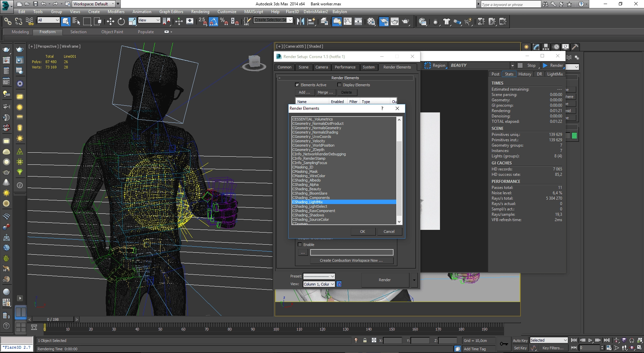Click the Unlink Selection tool
Viewport: 644px width, 353px height.
pos(18,21)
